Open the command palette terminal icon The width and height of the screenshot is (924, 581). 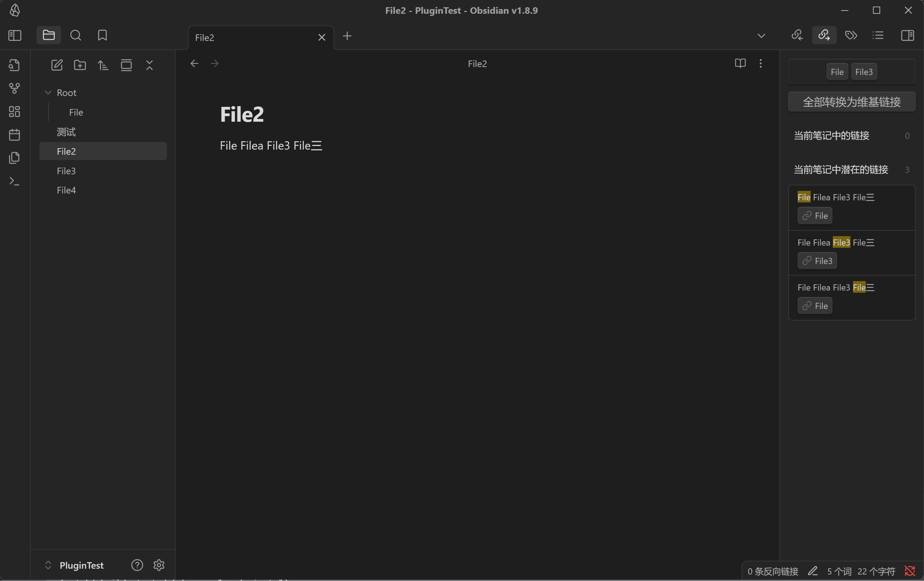pos(14,181)
